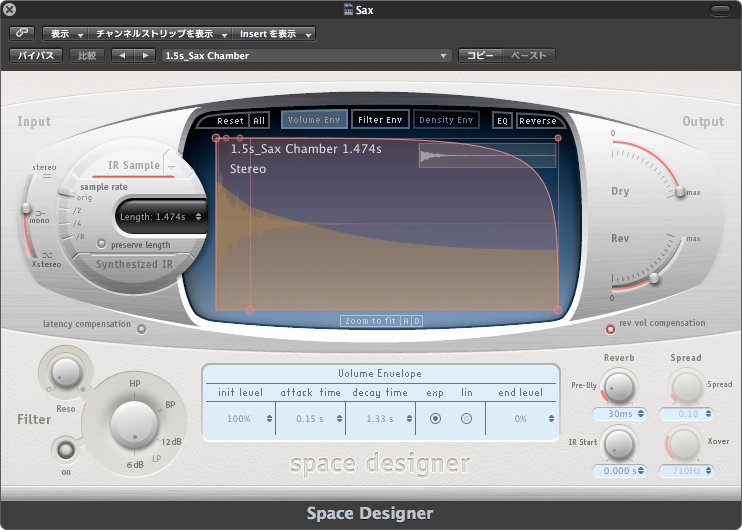Click the Reso knob in Filter

pyautogui.click(x=67, y=374)
